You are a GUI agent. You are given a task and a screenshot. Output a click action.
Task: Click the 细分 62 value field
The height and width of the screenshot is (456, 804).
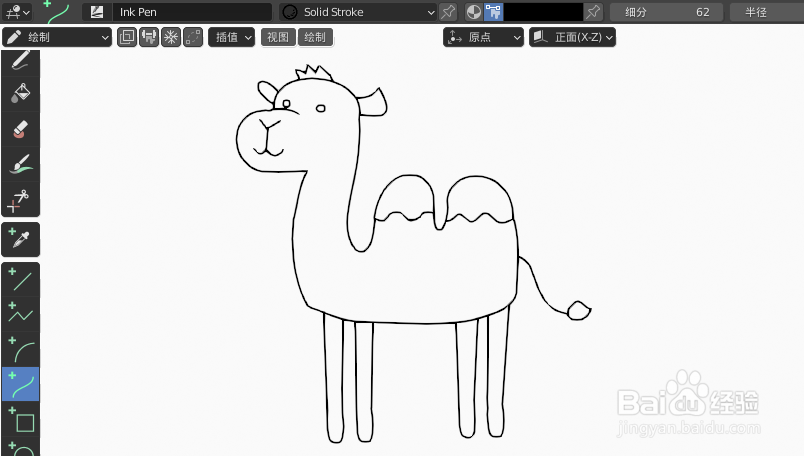pyautogui.click(x=667, y=12)
